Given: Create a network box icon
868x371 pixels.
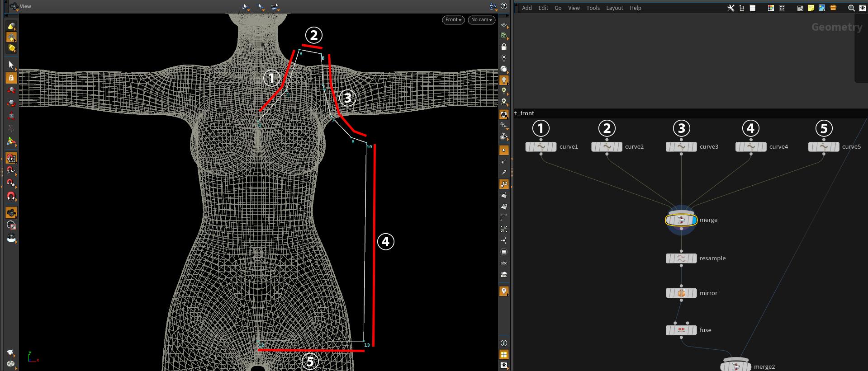Looking at the screenshot, I should pos(800,8).
